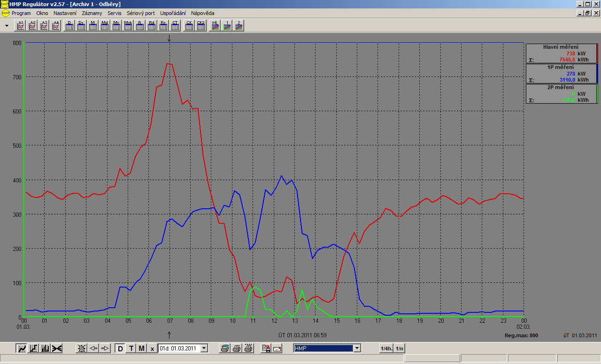Open the CK table view
Screen dimensions: 601x364
click(x=189, y=25)
